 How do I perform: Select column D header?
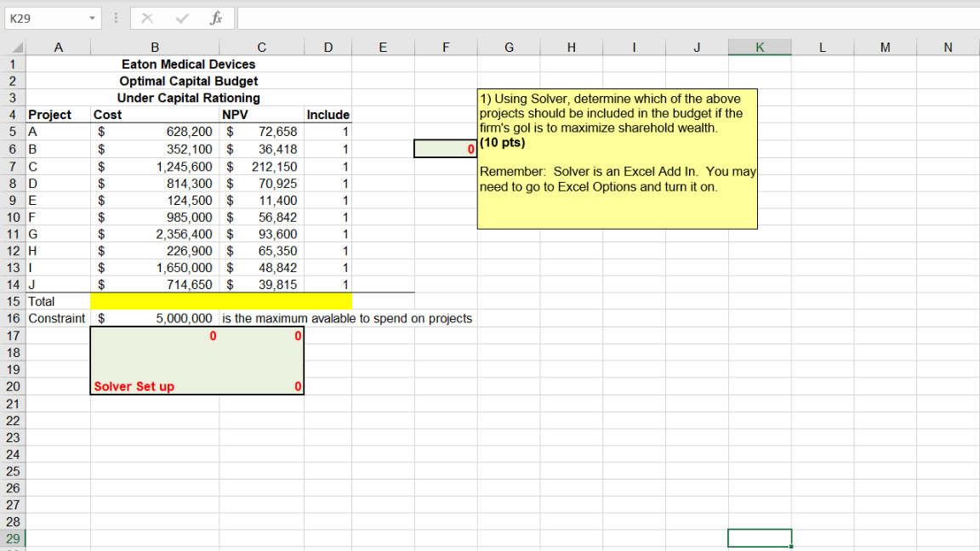pos(328,48)
